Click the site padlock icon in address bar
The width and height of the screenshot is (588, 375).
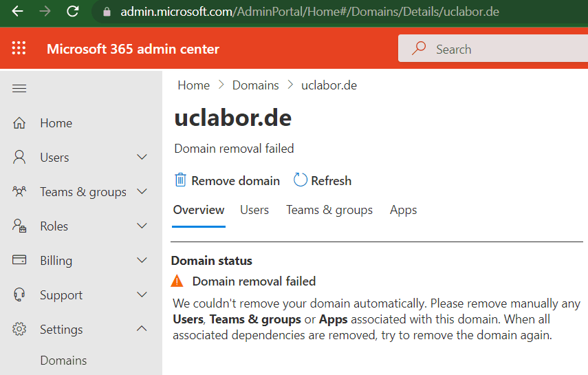click(x=107, y=12)
